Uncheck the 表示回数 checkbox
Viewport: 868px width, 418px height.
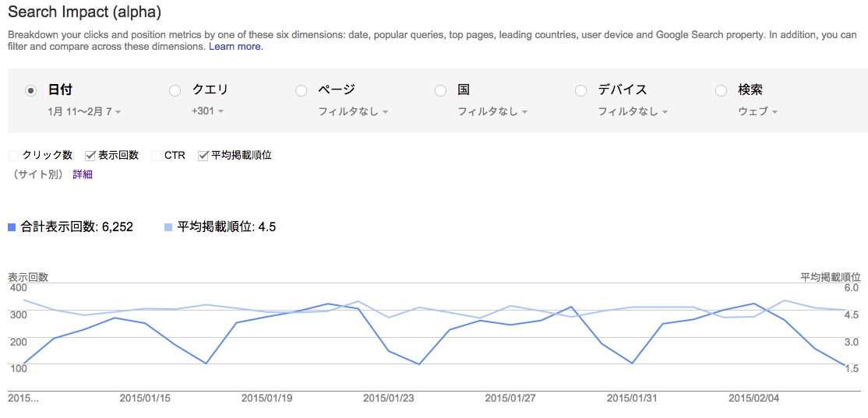(x=90, y=156)
